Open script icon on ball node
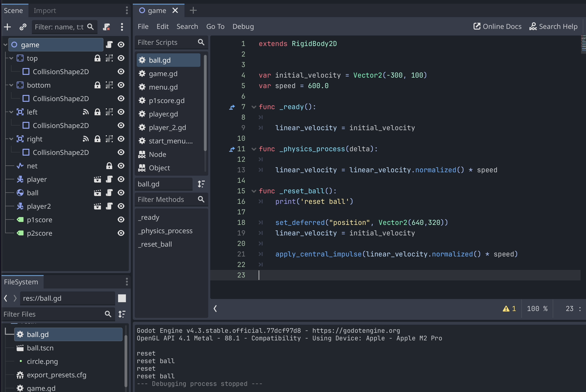This screenshot has height=392, width=586. pyautogui.click(x=109, y=193)
